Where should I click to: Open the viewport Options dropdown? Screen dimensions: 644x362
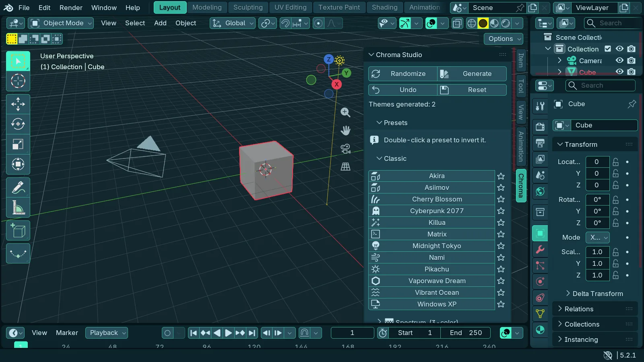pos(504,39)
